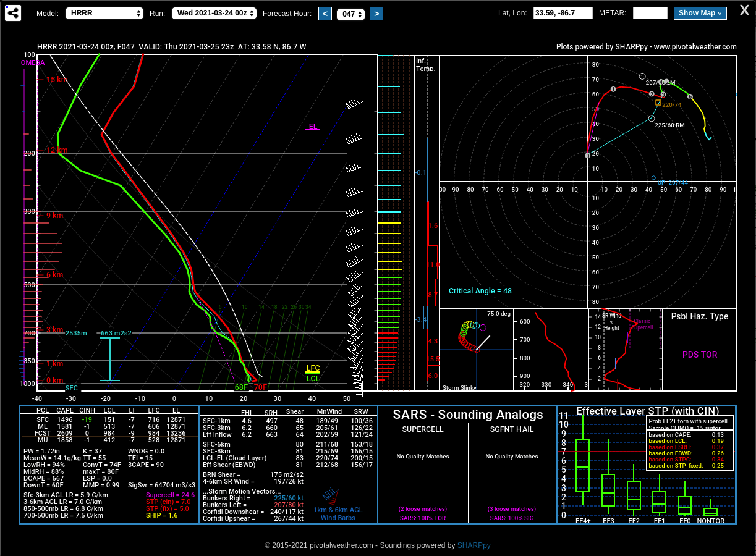Viewport: 756px width, 556px height.
Task: Advance to the next forecast hour
Action: tap(376, 13)
